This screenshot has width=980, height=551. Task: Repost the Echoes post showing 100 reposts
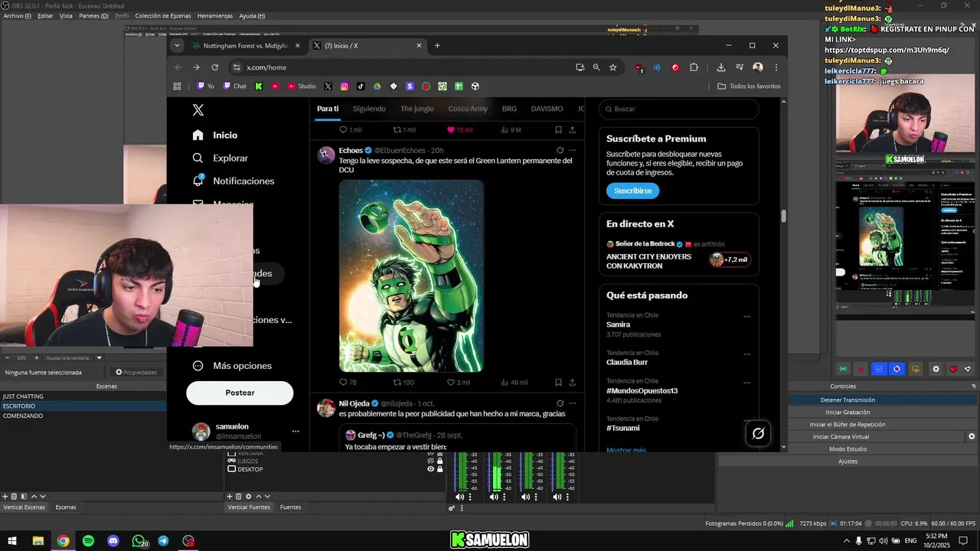(403, 382)
